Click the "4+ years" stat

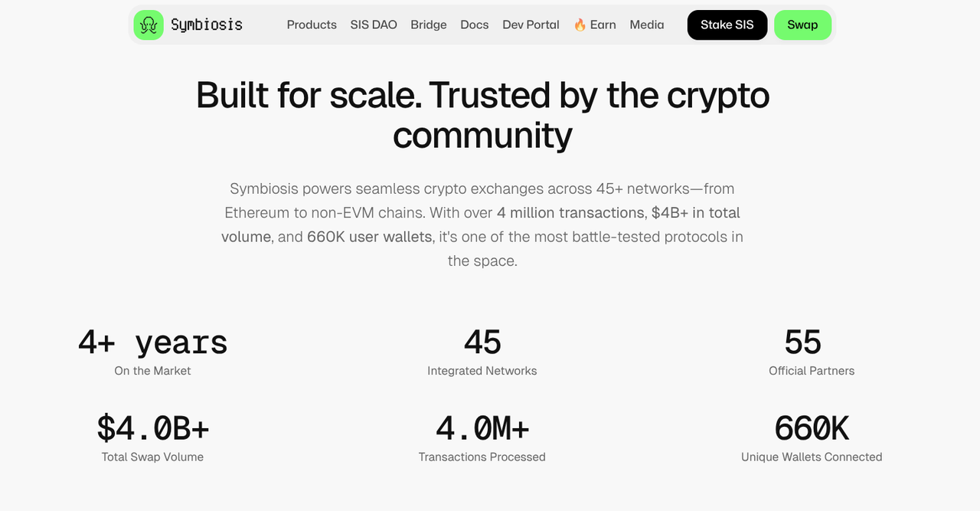pyautogui.click(x=152, y=342)
